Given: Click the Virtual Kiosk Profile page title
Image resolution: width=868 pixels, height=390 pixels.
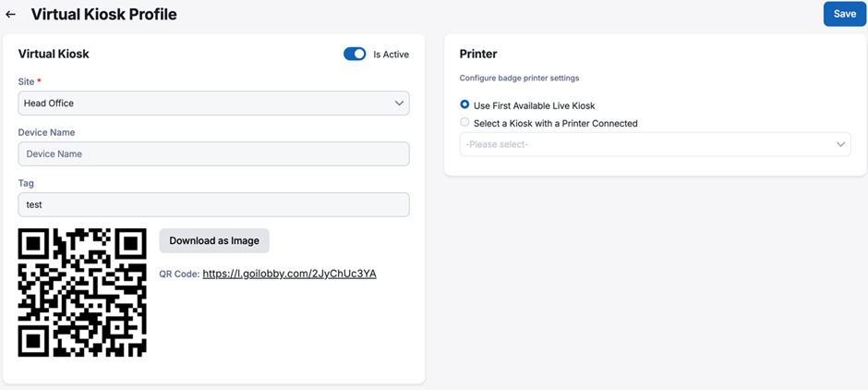Looking at the screenshot, I should [x=104, y=15].
